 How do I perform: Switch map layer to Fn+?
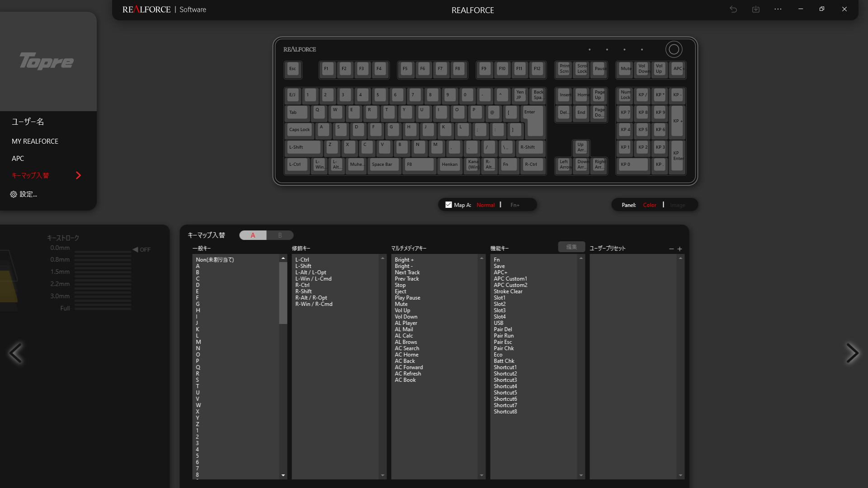pyautogui.click(x=515, y=205)
